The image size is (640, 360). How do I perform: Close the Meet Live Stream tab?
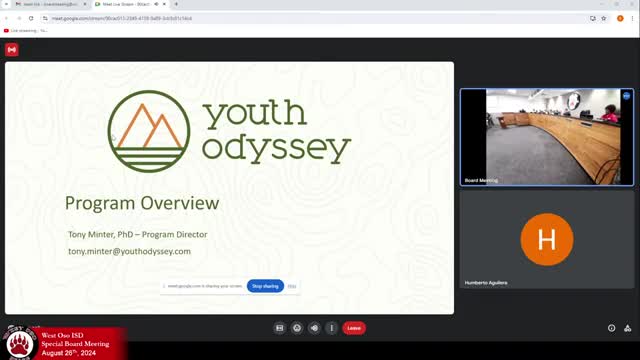(x=164, y=4)
